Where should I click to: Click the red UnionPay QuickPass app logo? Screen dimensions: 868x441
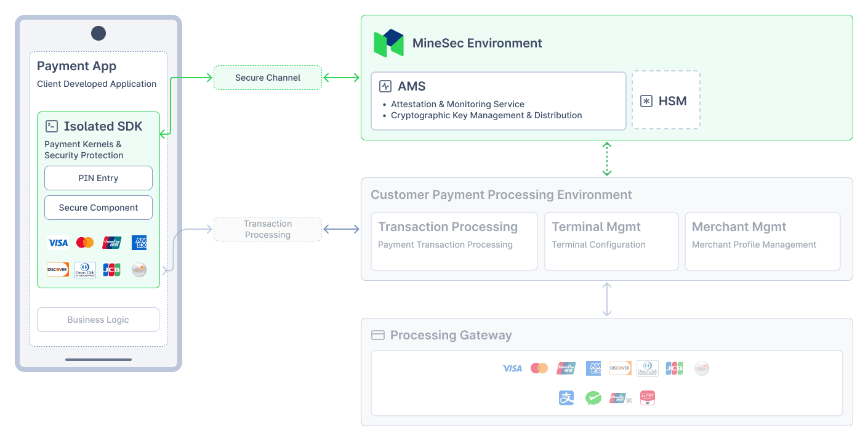point(648,398)
